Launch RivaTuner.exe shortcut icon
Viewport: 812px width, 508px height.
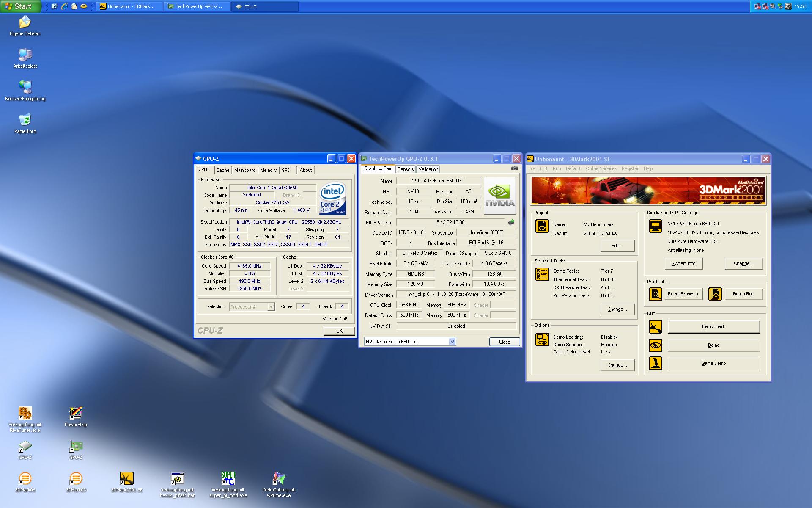tap(25, 413)
